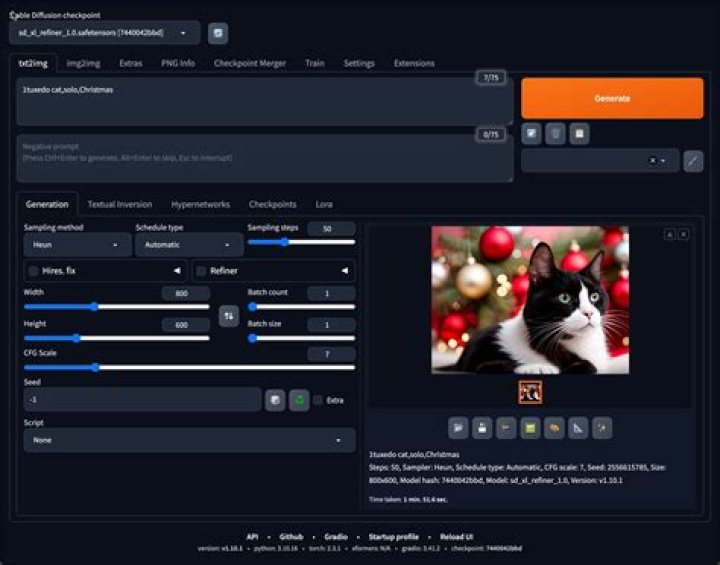Swap width and height with the arrows icon
This screenshot has height=565, width=720.
click(229, 316)
